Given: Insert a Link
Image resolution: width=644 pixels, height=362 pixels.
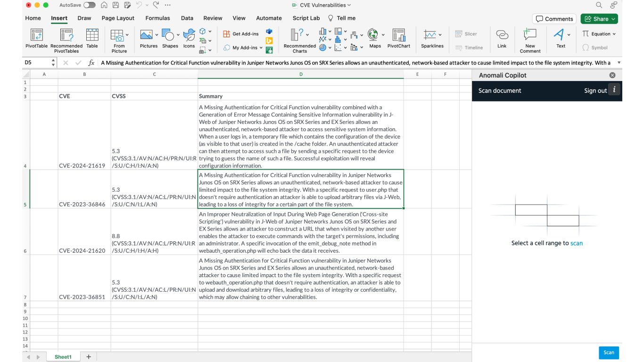Looking at the screenshot, I should click(502, 38).
